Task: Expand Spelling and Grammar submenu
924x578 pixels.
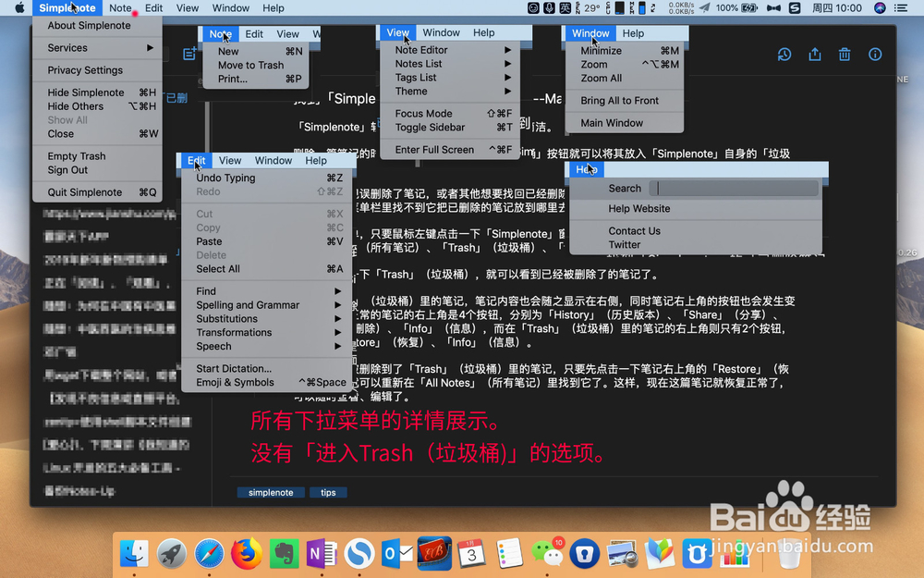Action: pyautogui.click(x=269, y=305)
